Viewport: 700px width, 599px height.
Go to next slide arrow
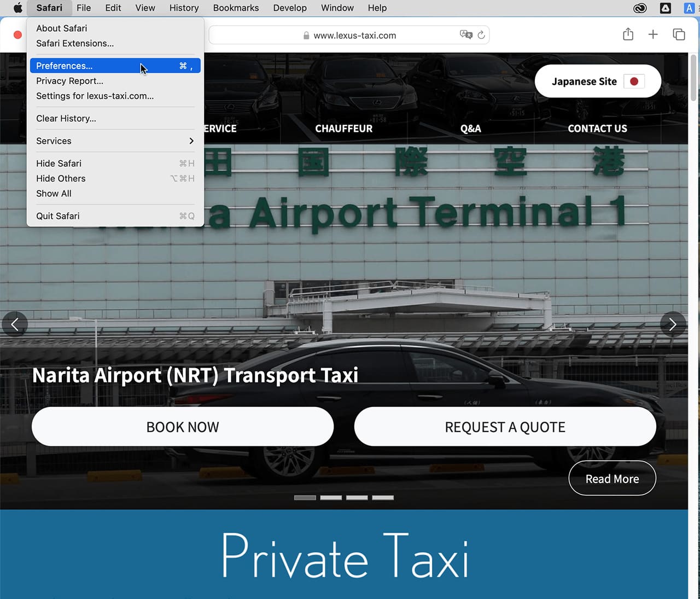pos(673,324)
